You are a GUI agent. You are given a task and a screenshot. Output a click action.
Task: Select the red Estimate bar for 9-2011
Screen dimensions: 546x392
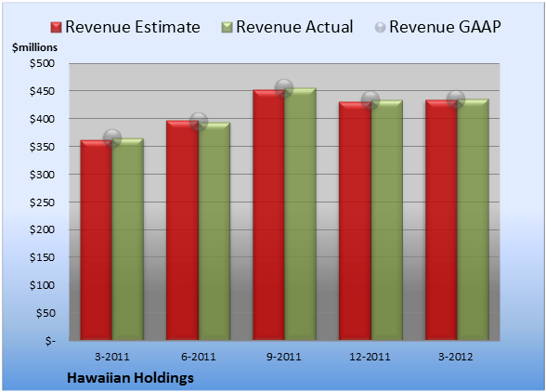(x=269, y=215)
